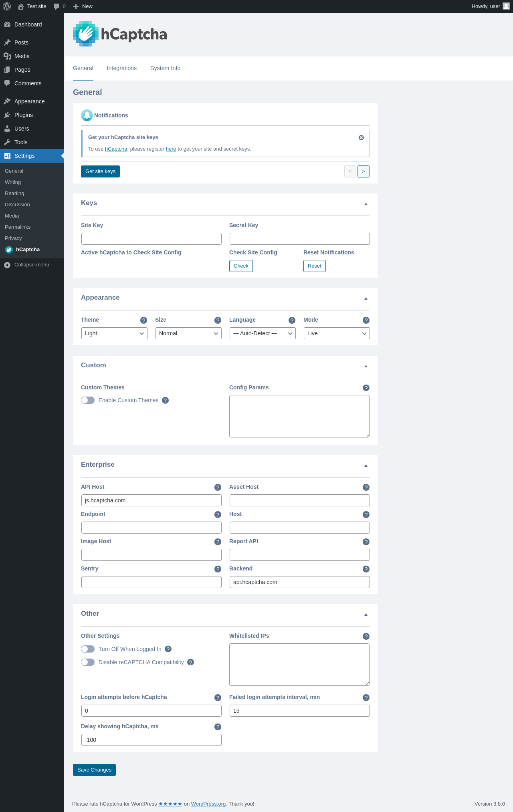Click the Save Changes button
513x812 pixels.
pos(94,770)
